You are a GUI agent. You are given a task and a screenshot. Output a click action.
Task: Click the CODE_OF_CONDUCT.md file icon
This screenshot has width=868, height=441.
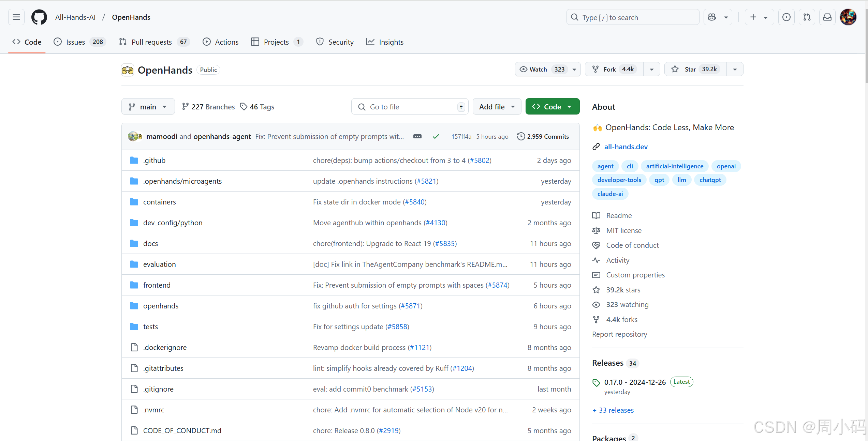click(x=134, y=430)
